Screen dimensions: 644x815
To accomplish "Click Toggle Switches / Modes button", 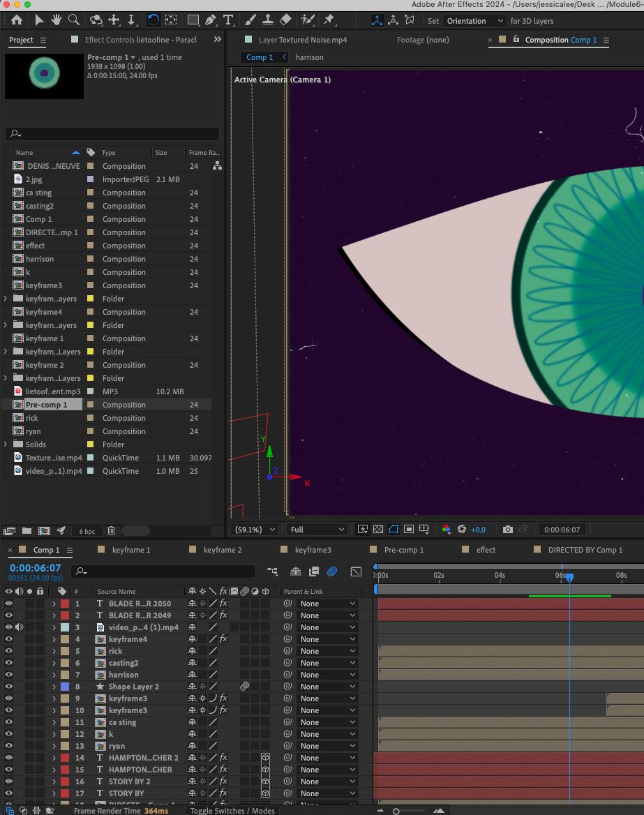I will tap(232, 810).
